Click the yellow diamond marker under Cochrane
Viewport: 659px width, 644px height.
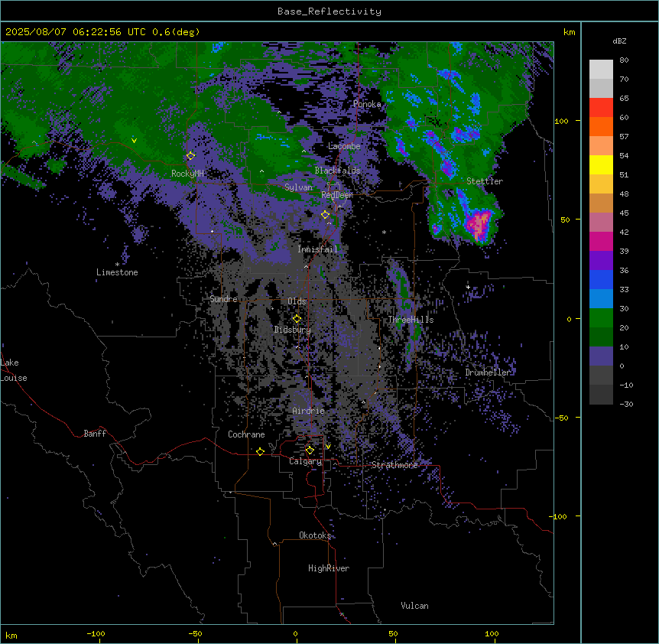click(x=260, y=451)
